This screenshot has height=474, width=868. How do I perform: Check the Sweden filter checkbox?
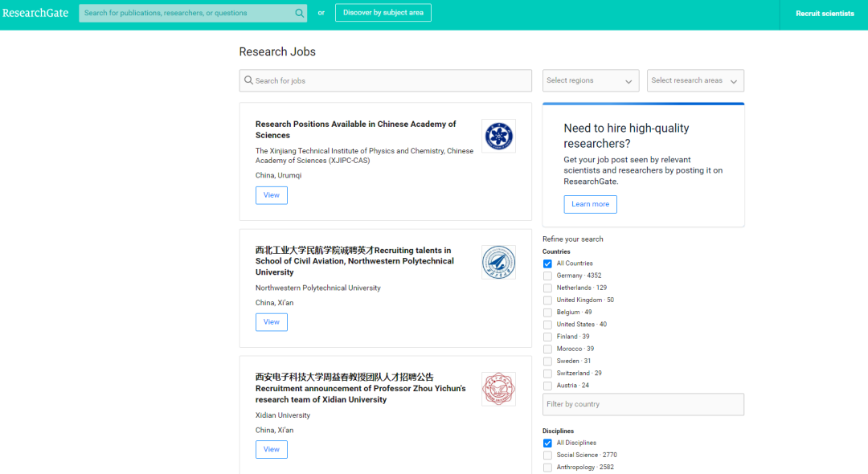(x=547, y=362)
